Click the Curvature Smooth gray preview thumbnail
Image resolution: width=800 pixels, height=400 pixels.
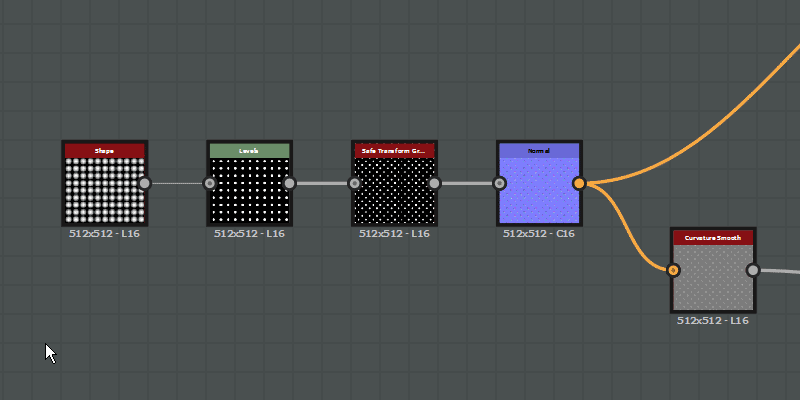point(713,277)
